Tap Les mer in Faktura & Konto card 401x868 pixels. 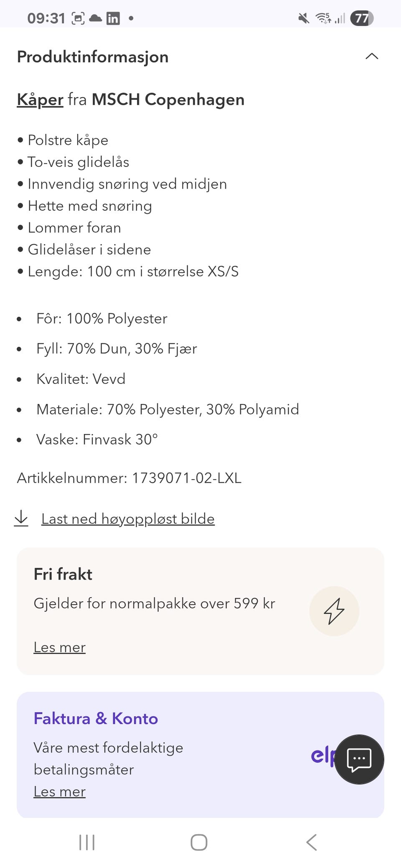point(59,791)
